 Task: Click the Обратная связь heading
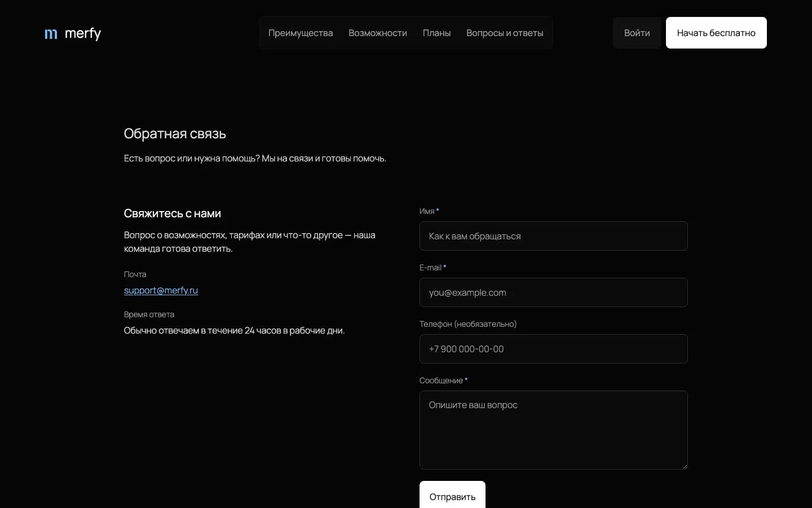coord(175,134)
